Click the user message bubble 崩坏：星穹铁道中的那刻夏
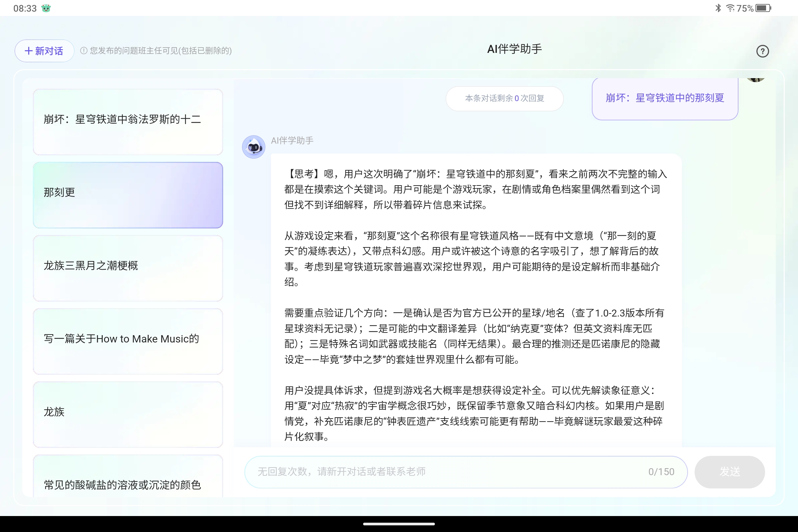798x532 pixels. tap(665, 98)
